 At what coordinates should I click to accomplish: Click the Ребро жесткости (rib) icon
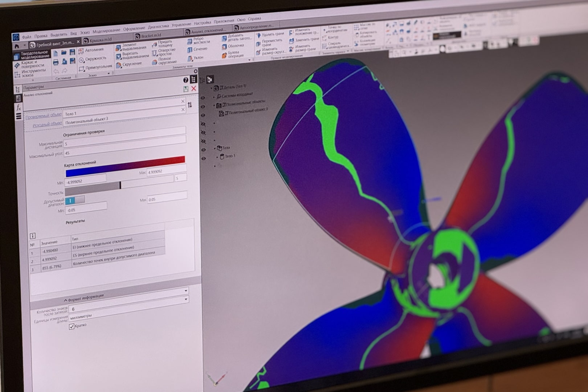189,41
